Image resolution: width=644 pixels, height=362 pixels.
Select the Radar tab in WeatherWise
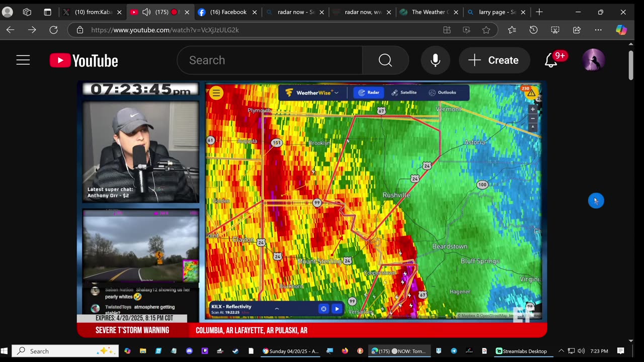pos(369,93)
